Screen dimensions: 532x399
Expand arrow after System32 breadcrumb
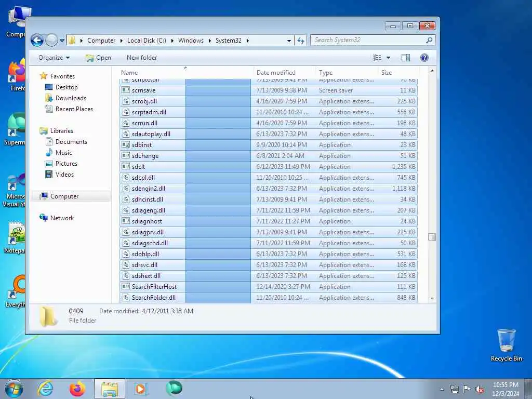pyautogui.click(x=248, y=41)
